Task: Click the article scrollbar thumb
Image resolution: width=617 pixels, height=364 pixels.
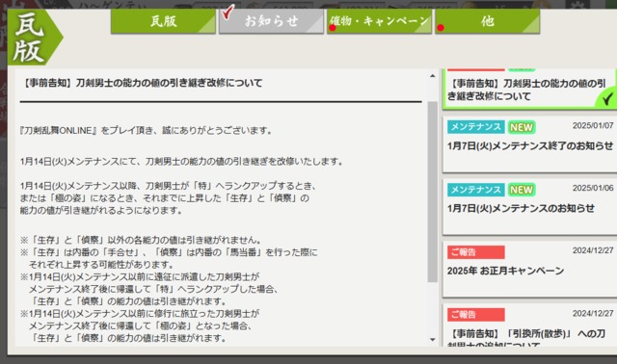Action: (433, 192)
